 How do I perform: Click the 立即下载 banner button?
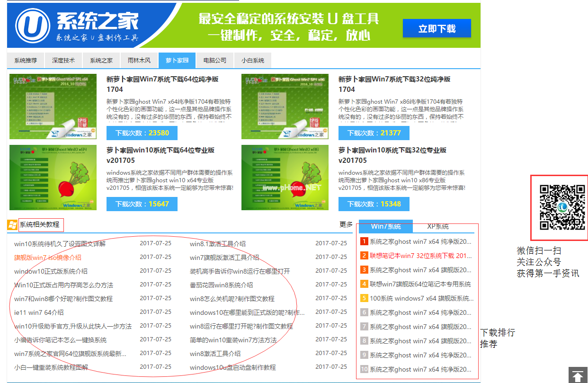437,28
